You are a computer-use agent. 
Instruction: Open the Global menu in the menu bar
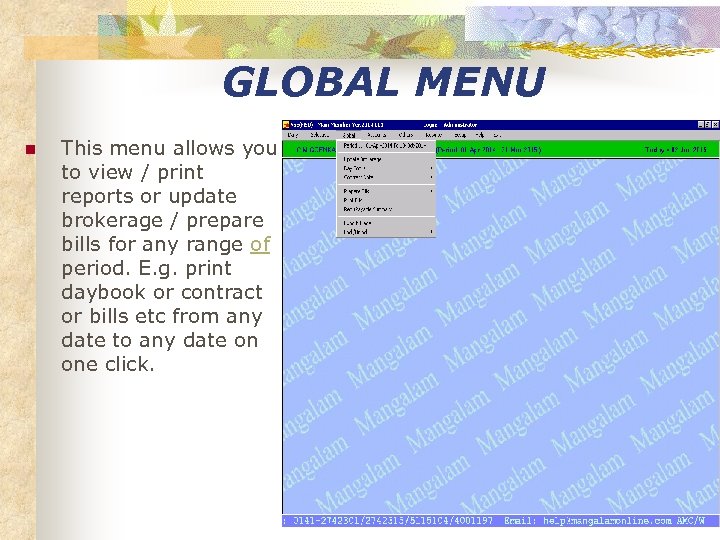[349, 135]
